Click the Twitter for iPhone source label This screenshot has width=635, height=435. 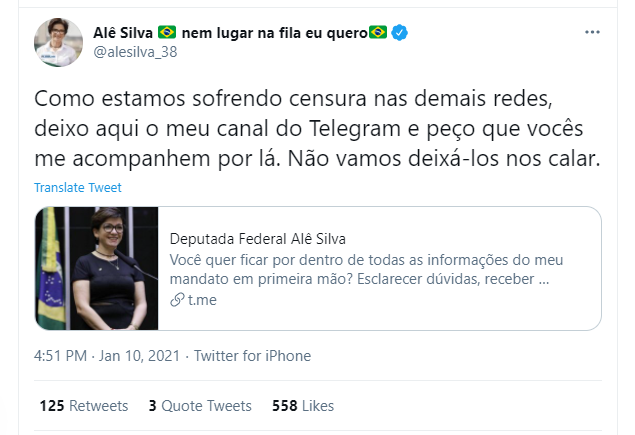252,356
